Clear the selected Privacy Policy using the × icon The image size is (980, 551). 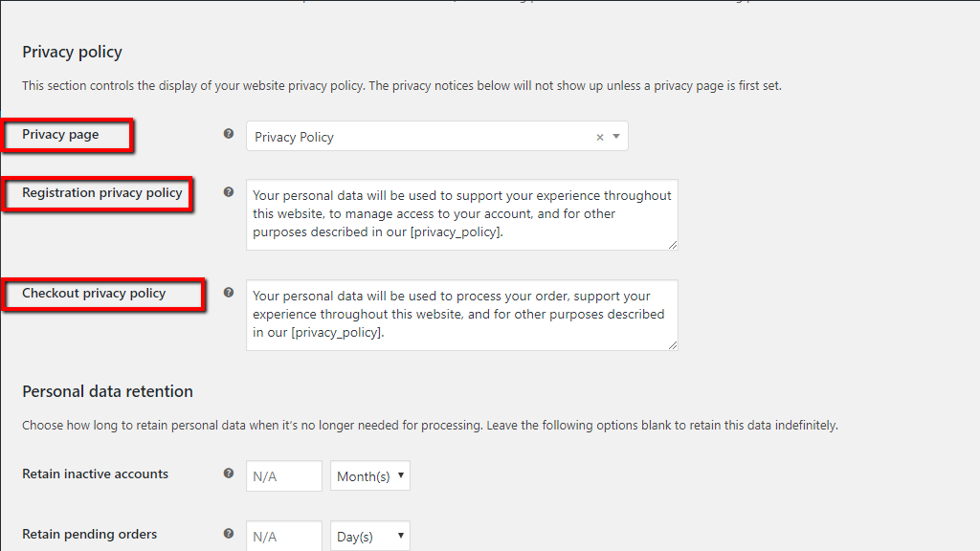click(601, 137)
